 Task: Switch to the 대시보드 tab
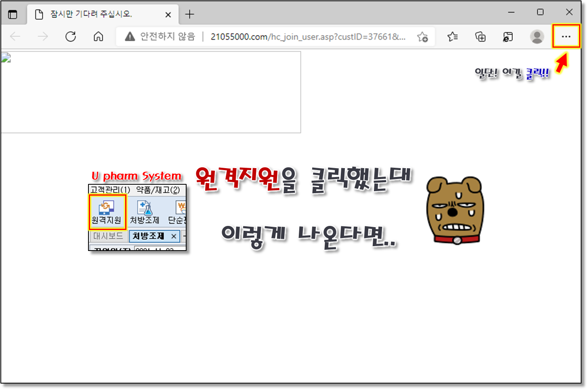pyautogui.click(x=108, y=236)
